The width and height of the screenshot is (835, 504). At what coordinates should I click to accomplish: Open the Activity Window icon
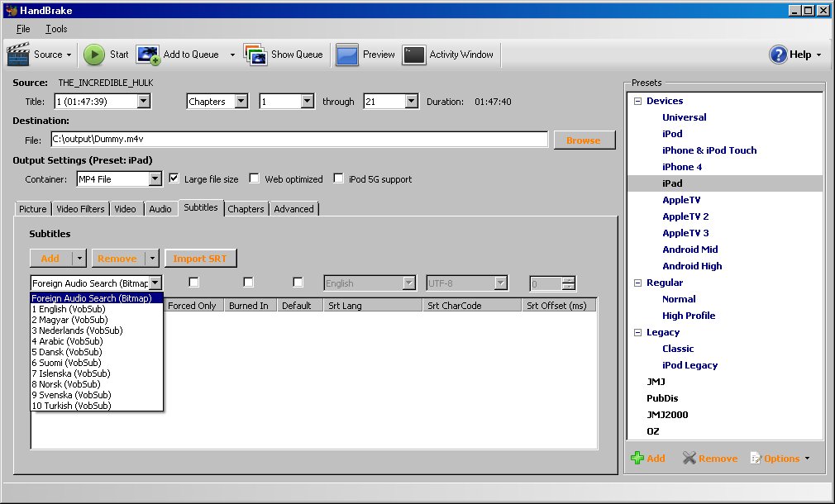coord(413,55)
